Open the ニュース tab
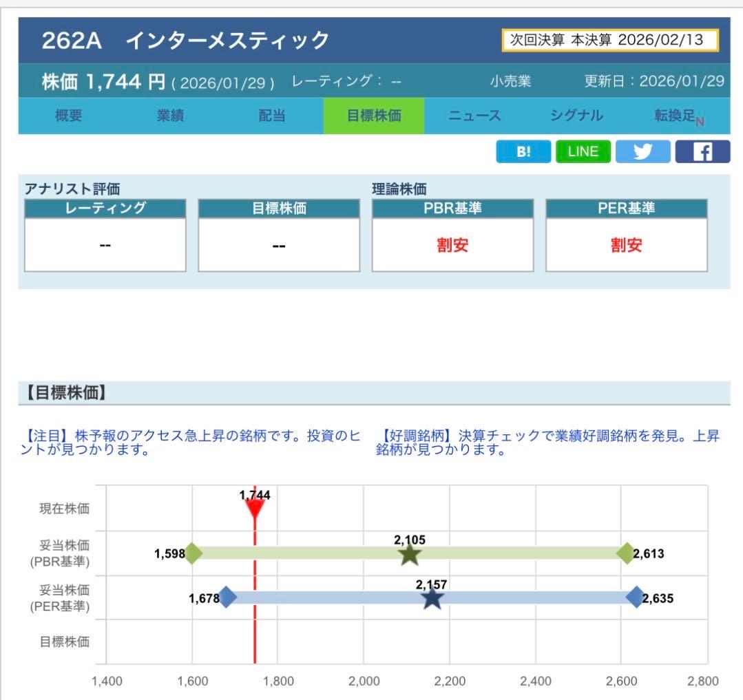Viewport: 743px width, 700px height. (475, 116)
